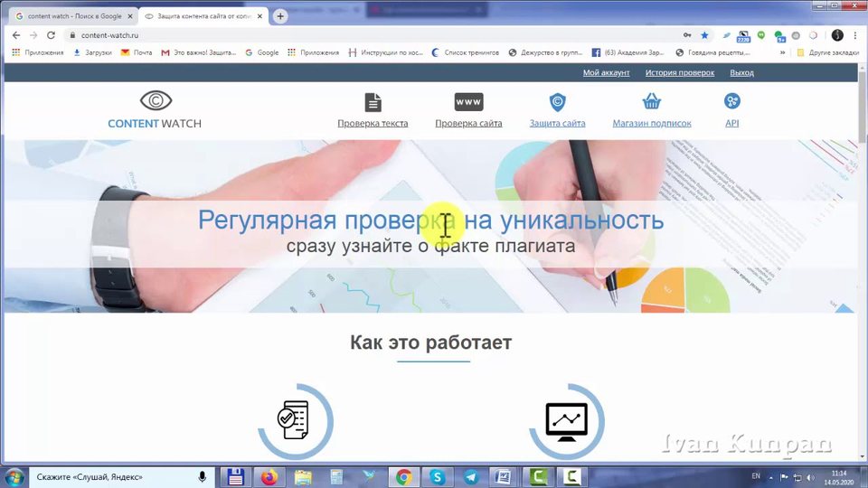Open Это важно! Защита Gmail bookmark

pyautogui.click(x=198, y=52)
